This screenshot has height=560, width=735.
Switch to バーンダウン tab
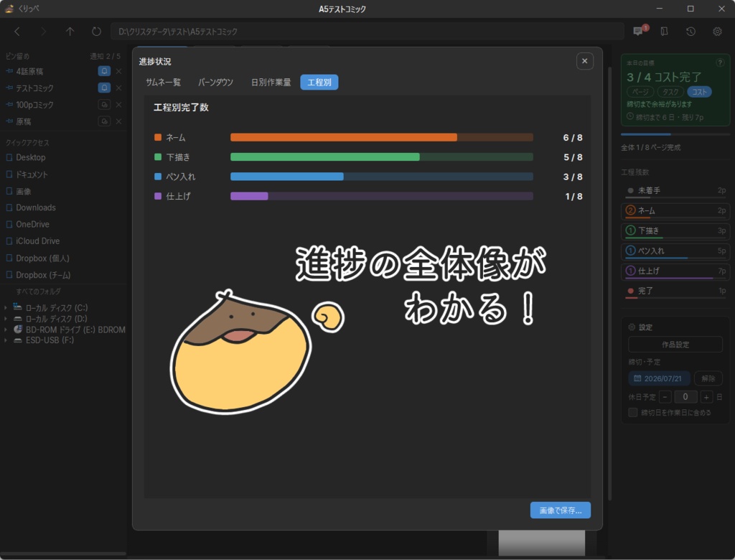click(215, 82)
